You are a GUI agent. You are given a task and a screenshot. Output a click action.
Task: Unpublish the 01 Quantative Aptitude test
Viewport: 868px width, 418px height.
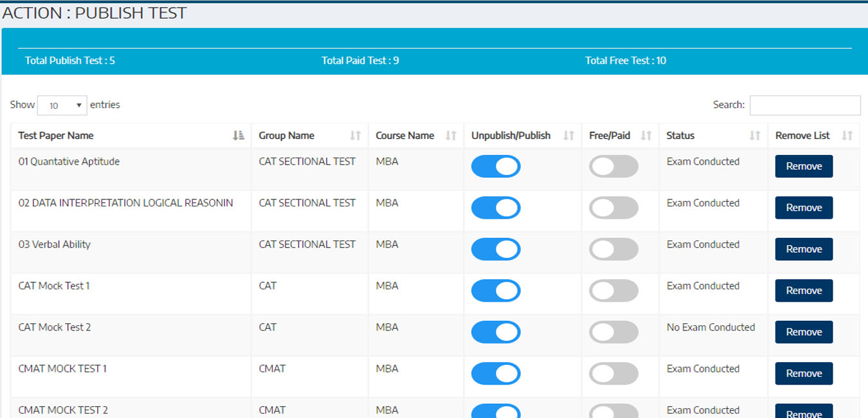[x=496, y=167]
